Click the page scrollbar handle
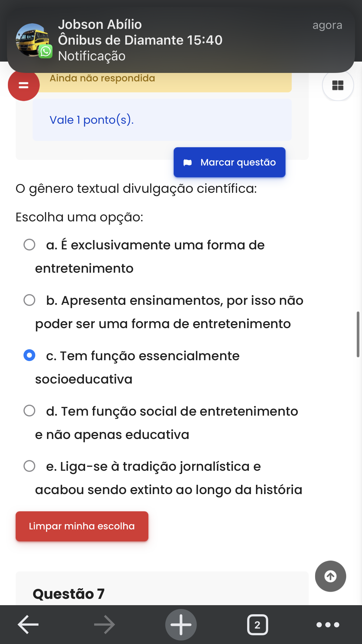The height and width of the screenshot is (644, 362). 358,334
